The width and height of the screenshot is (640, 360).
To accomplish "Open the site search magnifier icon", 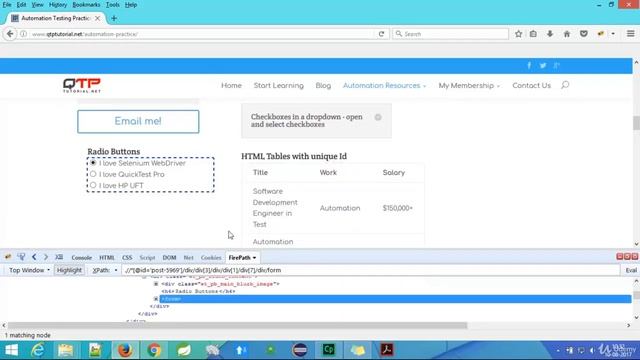I will [x=565, y=85].
